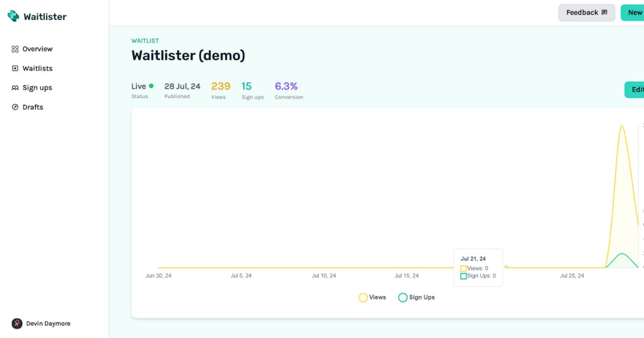Click the Sign ups people icon

15,87
